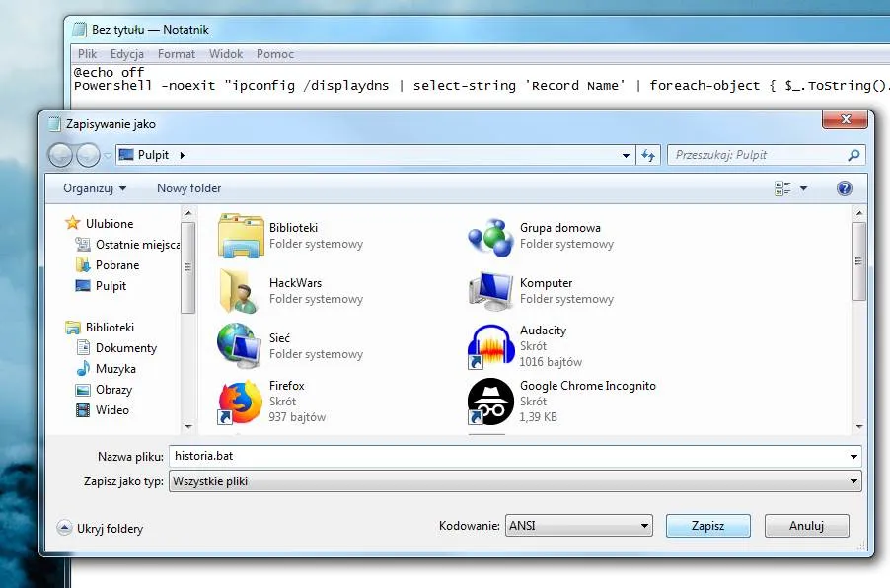Click the refresh button beside address bar
This screenshot has width=890, height=588.
click(x=648, y=155)
